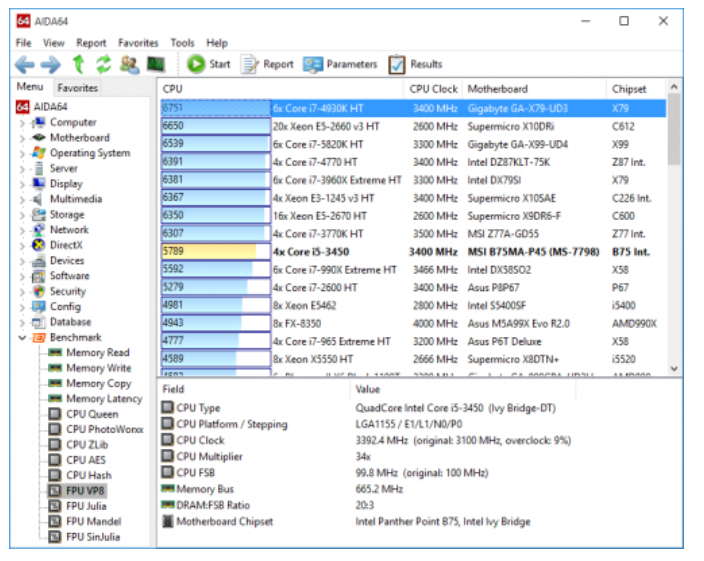Expand the Storage tree node chevron
The image size is (704, 561).
(22, 215)
